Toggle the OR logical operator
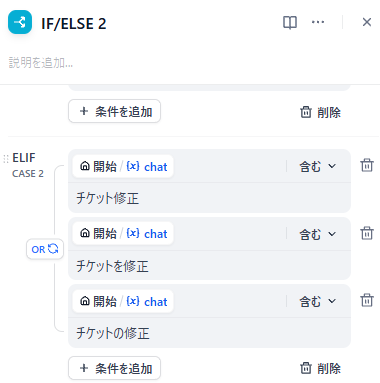 pos(45,249)
